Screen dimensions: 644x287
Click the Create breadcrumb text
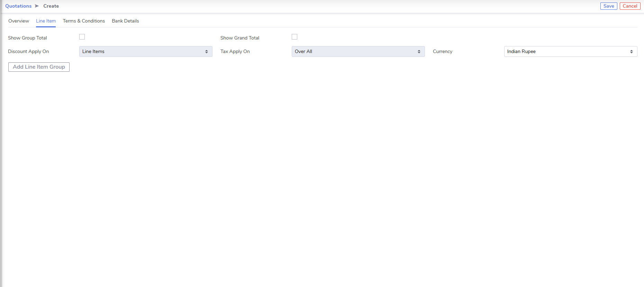[x=51, y=6]
